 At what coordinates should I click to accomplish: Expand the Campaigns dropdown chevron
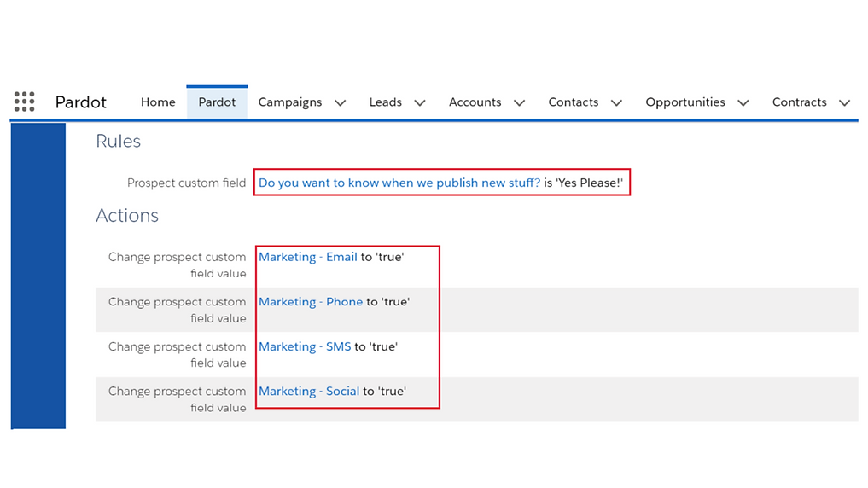tap(341, 103)
